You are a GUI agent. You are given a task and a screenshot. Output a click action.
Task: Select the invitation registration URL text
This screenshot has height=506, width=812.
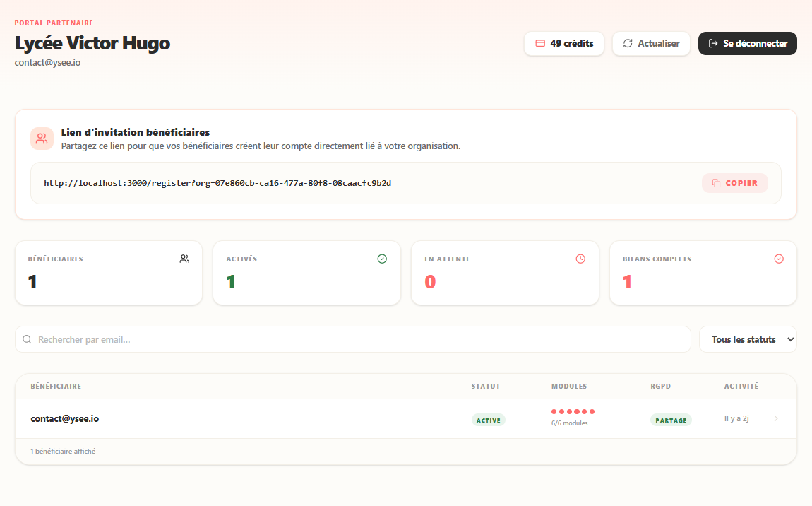pyautogui.click(x=217, y=183)
